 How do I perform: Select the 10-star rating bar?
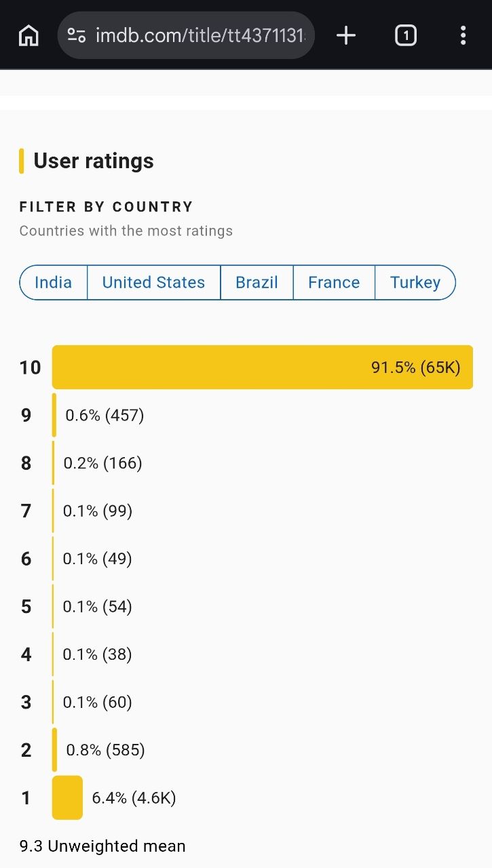click(x=263, y=367)
